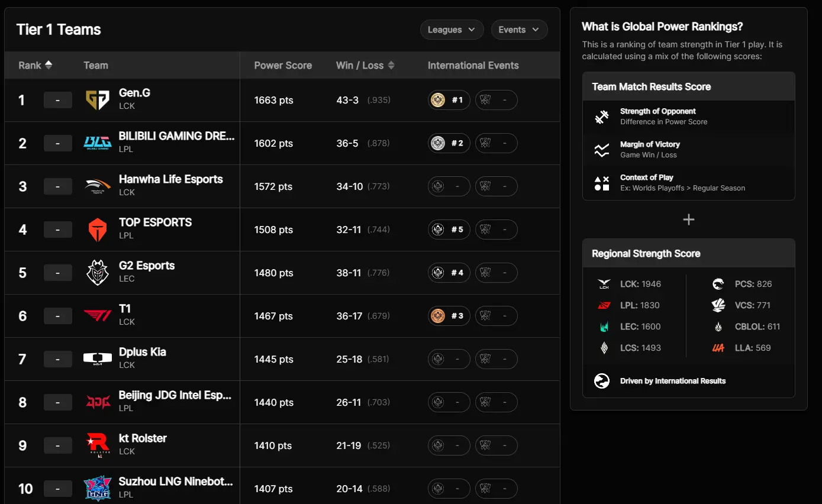Image resolution: width=822 pixels, height=504 pixels.
Task: Click the Context of Play shapes icon
Action: coord(602,183)
